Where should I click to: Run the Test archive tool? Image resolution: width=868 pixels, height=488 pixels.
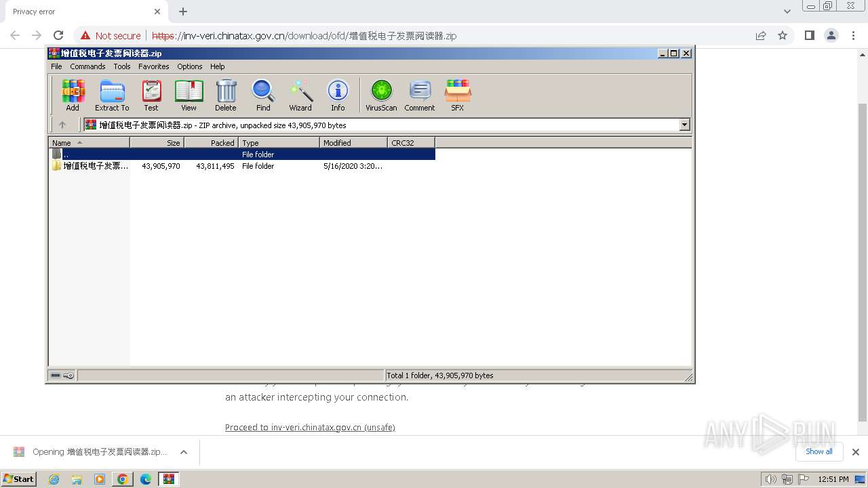pyautogui.click(x=151, y=95)
